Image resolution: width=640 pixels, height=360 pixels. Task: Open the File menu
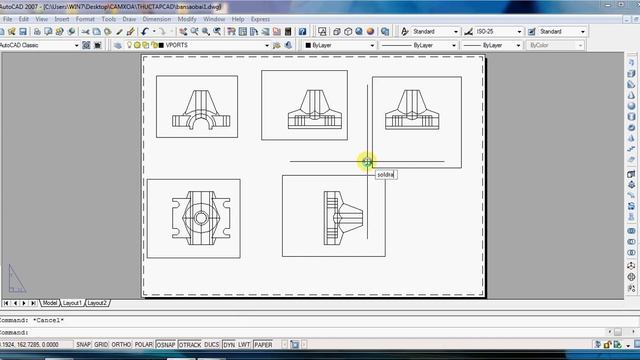7,19
